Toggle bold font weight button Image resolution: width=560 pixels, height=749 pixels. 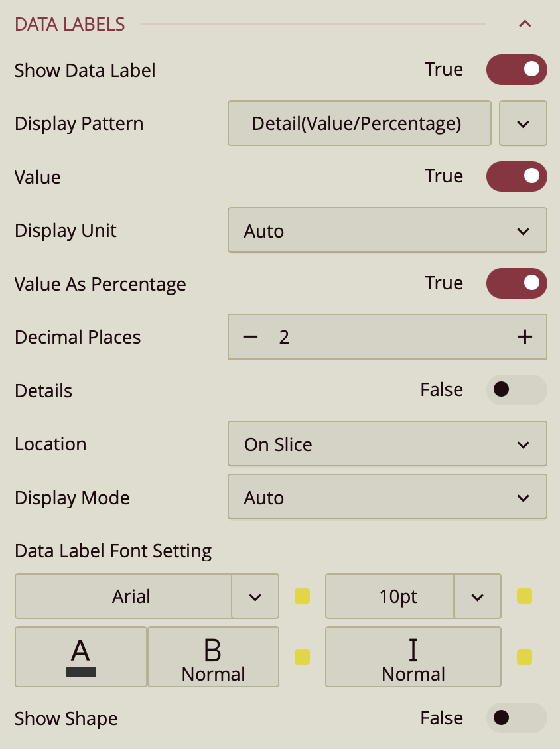point(213,657)
